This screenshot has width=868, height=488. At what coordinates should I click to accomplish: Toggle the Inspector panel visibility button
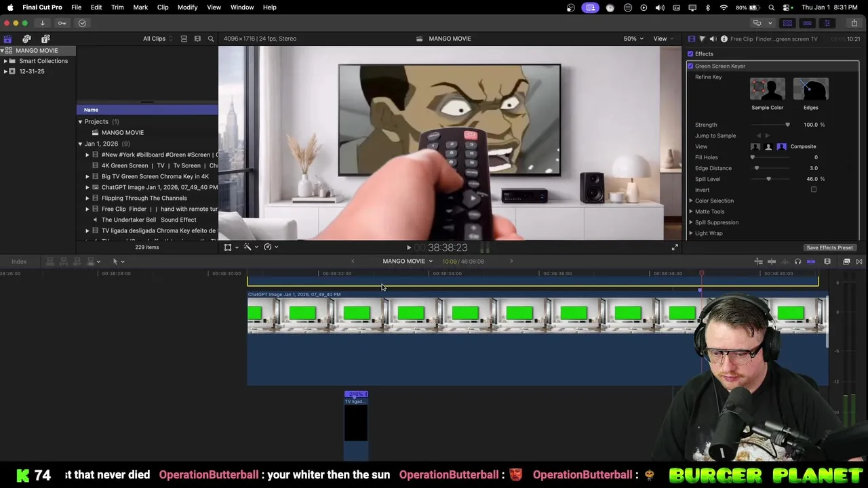[x=827, y=23]
